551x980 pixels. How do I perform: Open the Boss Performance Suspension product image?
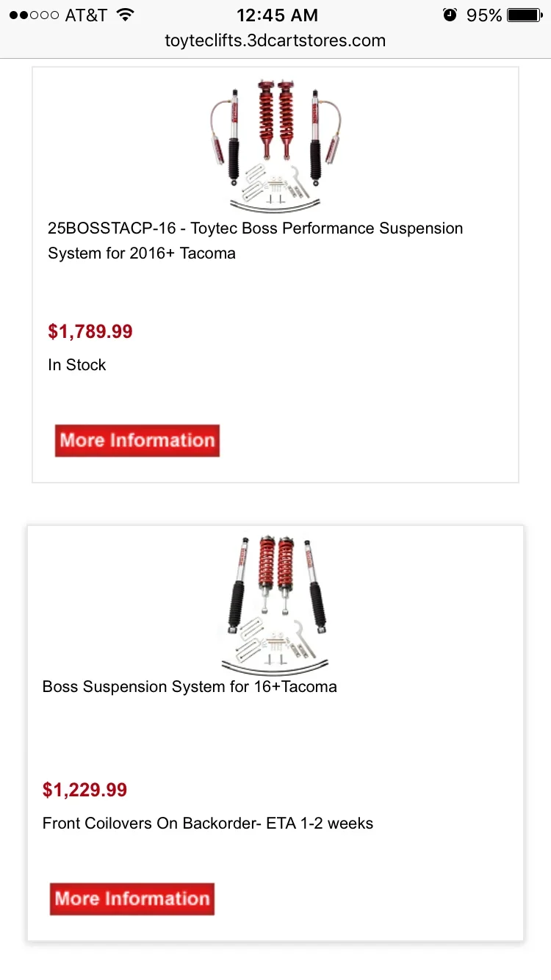point(275,145)
